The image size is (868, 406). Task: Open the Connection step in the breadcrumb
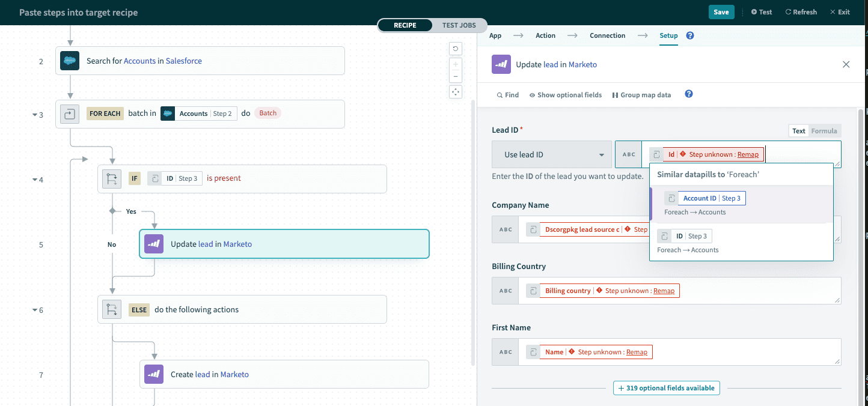tap(607, 35)
